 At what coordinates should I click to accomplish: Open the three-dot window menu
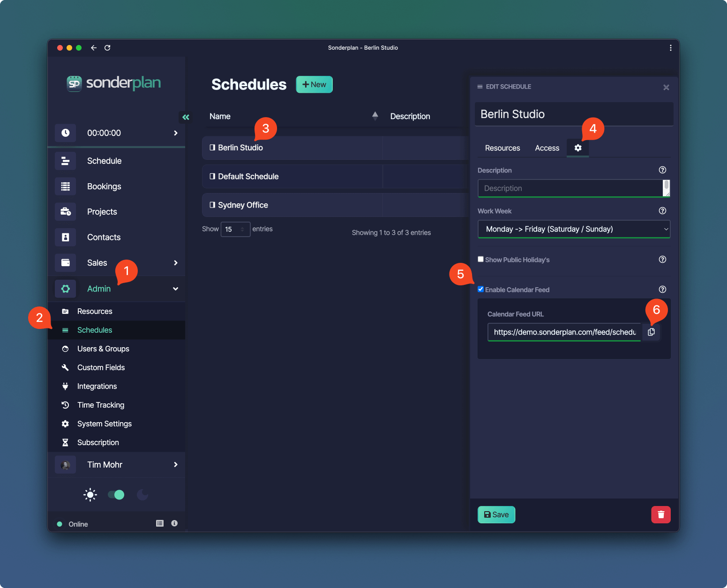pos(671,48)
